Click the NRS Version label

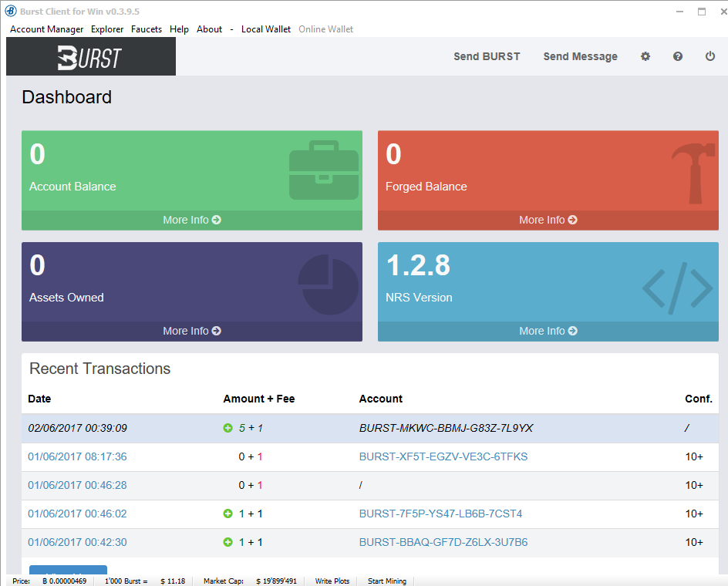point(419,298)
